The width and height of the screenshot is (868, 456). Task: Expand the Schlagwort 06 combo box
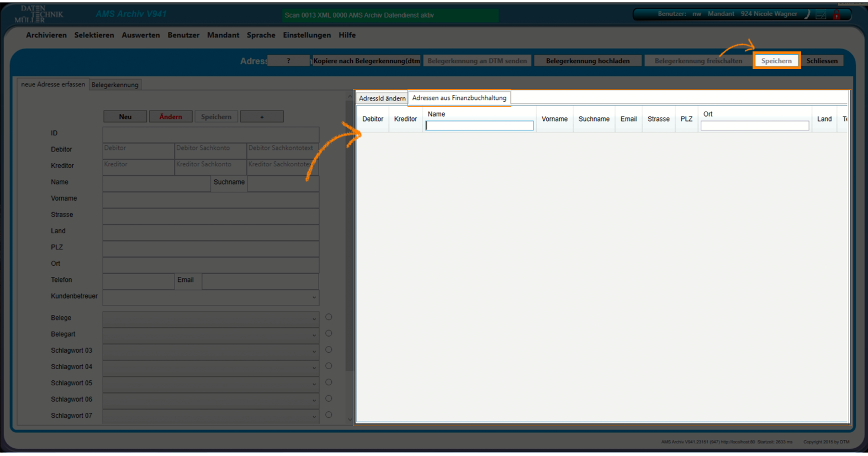314,400
